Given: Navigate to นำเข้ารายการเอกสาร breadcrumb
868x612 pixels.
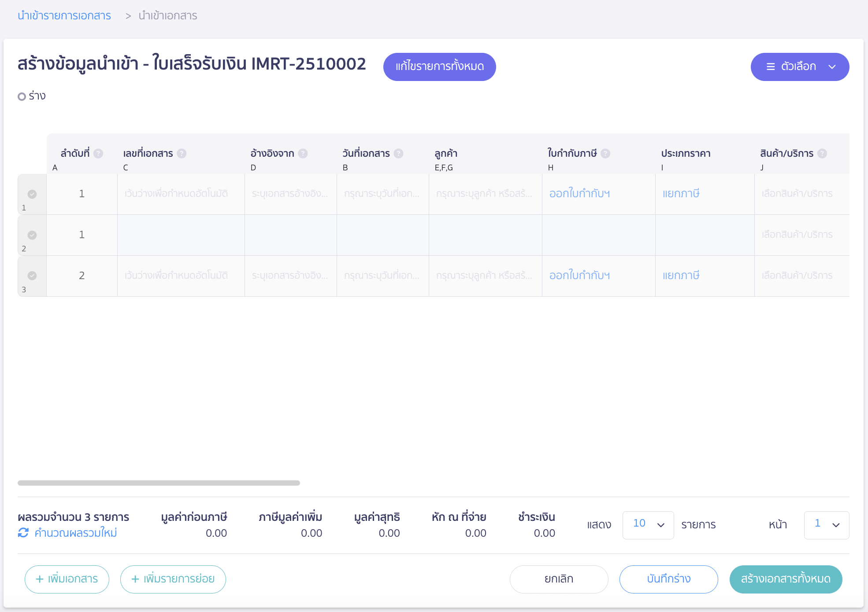Looking at the screenshot, I should 64,15.
